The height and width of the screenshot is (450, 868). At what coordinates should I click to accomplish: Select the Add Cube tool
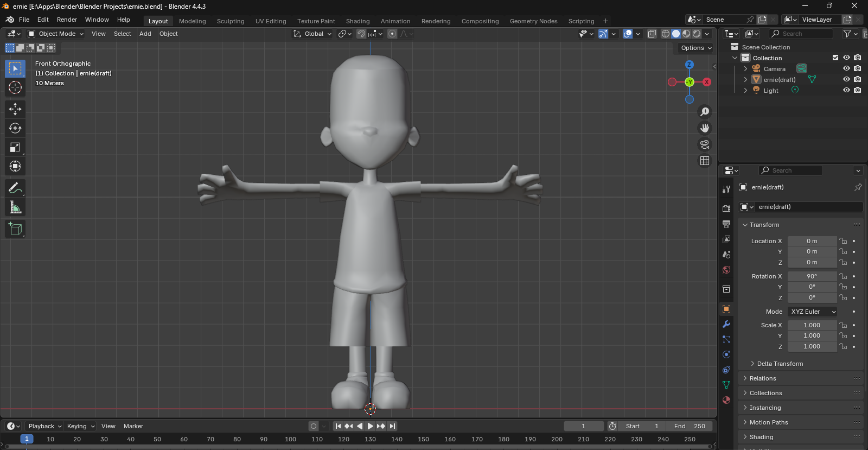click(x=15, y=229)
